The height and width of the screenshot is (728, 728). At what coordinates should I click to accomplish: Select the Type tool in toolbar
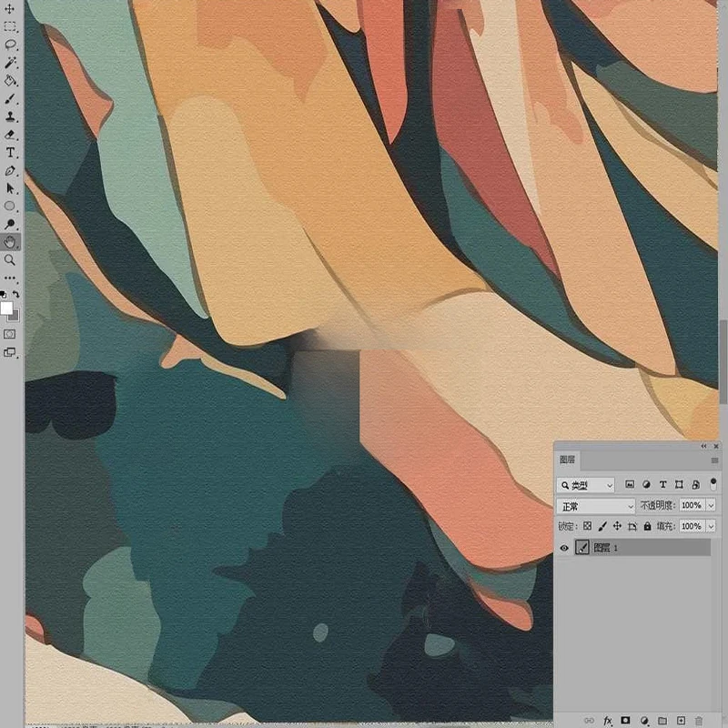(9, 152)
